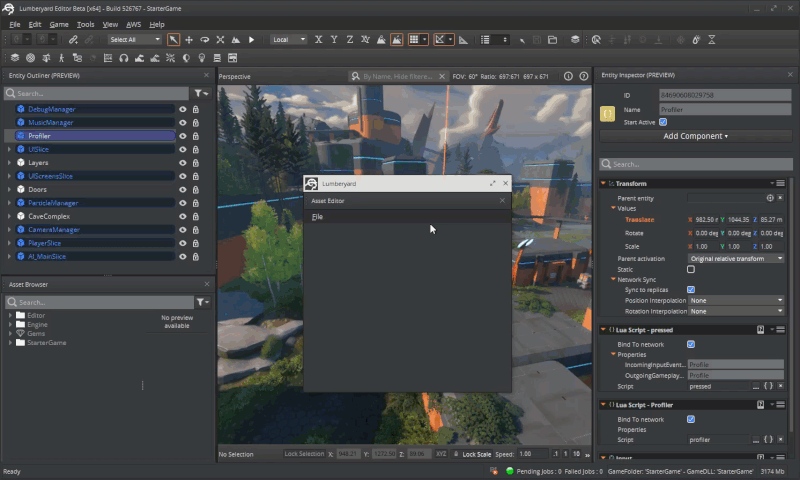Select the arrow Select tool in toolbar

coord(173,40)
